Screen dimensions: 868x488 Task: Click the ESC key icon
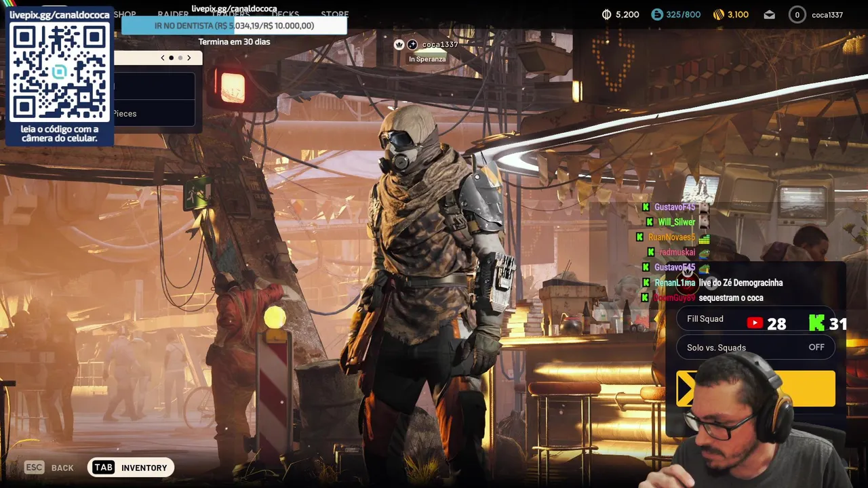click(34, 468)
